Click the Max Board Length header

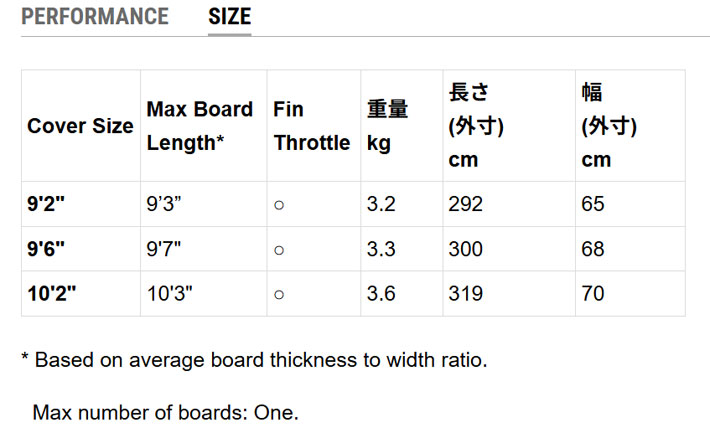pos(200,126)
